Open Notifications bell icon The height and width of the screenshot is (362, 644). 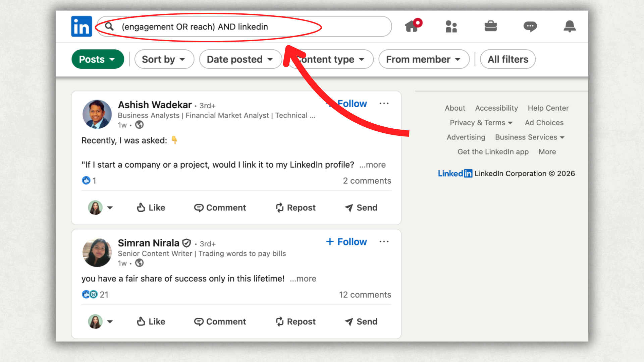pos(570,26)
